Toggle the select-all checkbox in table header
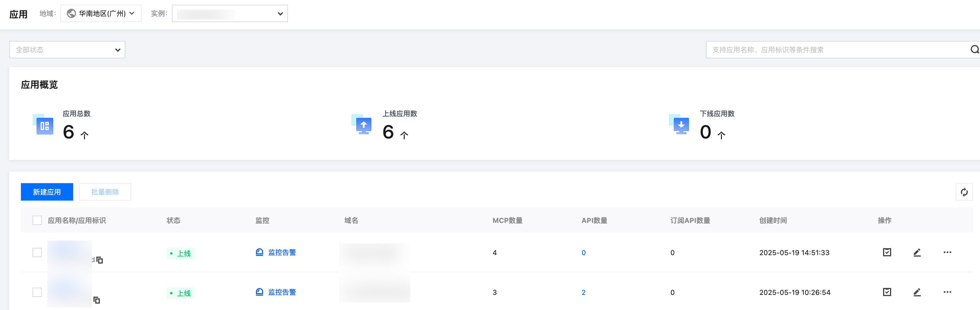This screenshot has width=980, height=310. (x=37, y=221)
